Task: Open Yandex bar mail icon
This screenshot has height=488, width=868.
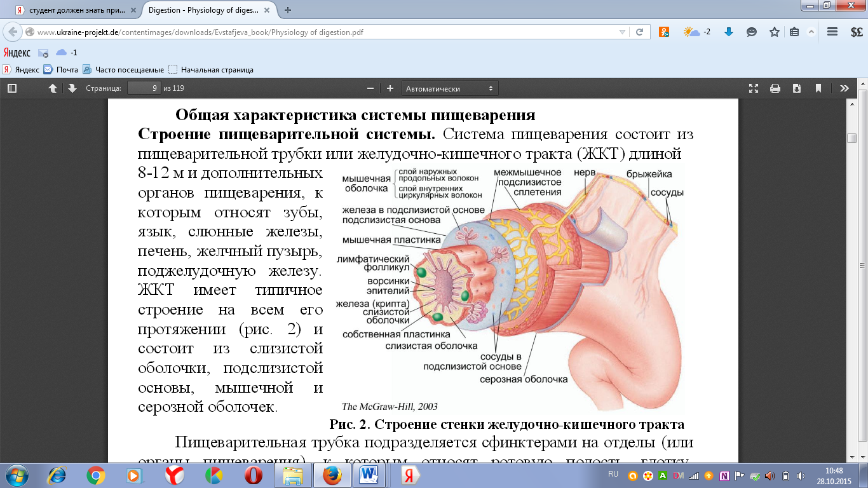Action: pos(43,53)
